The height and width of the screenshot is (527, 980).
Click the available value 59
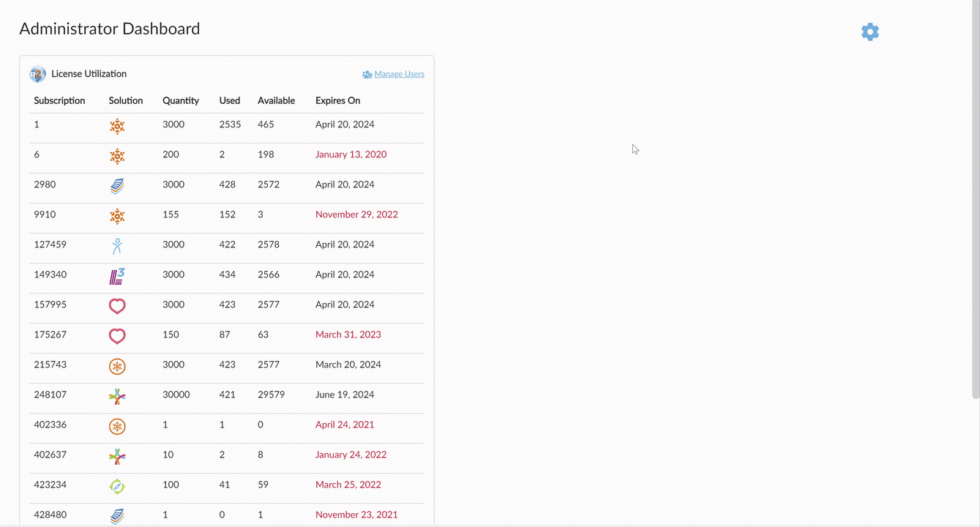pos(263,485)
